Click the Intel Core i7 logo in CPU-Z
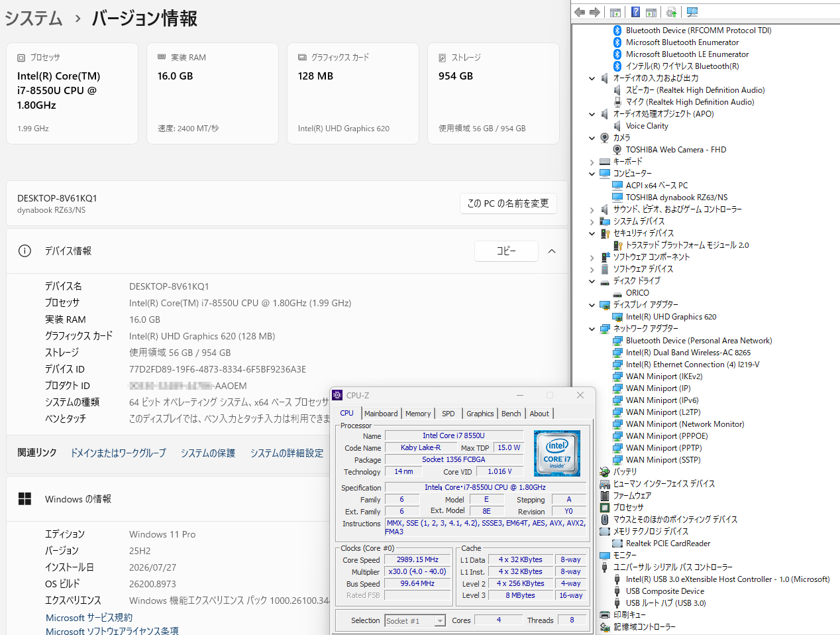 click(557, 453)
